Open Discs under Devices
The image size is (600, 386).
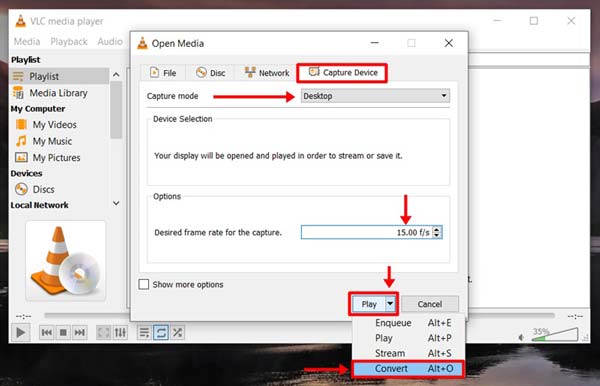click(x=43, y=189)
